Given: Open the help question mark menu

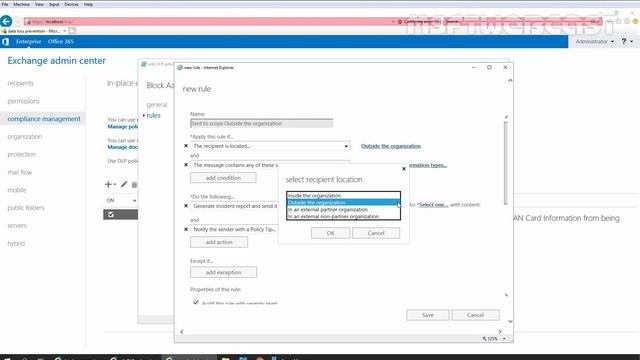Looking at the screenshot, I should click(624, 41).
